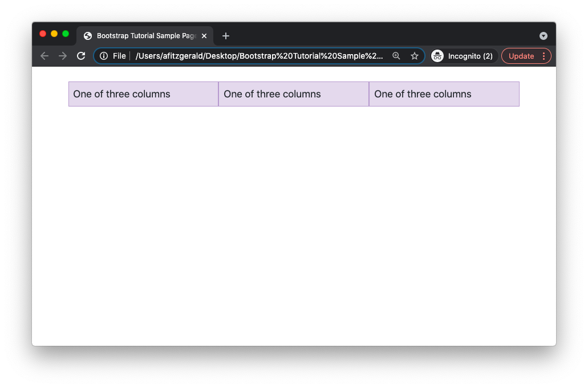Screen dimensions: 588x388
Task: Click the forward navigation arrow
Action: (62, 56)
